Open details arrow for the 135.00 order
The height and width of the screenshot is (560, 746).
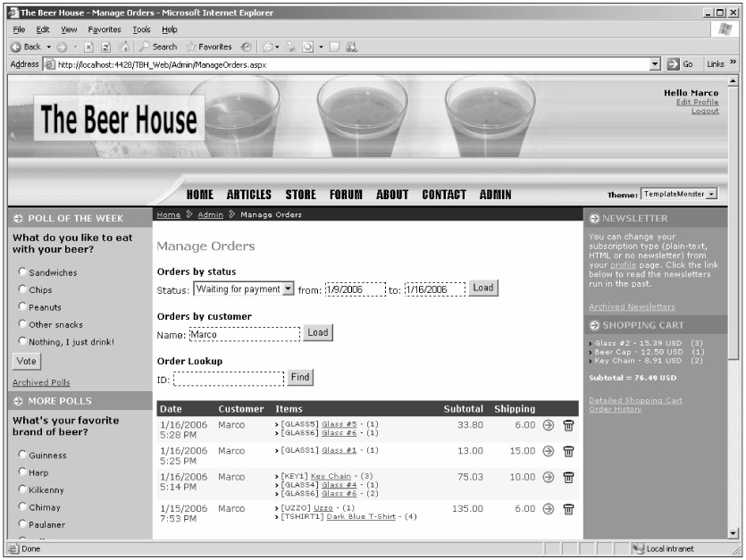coord(549,508)
